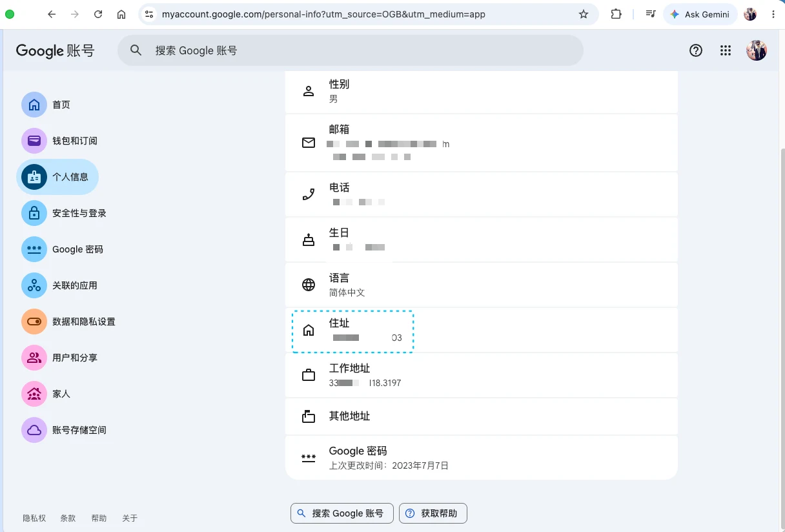Click the phone icon beside 电话
785x532 pixels.
[x=309, y=194]
